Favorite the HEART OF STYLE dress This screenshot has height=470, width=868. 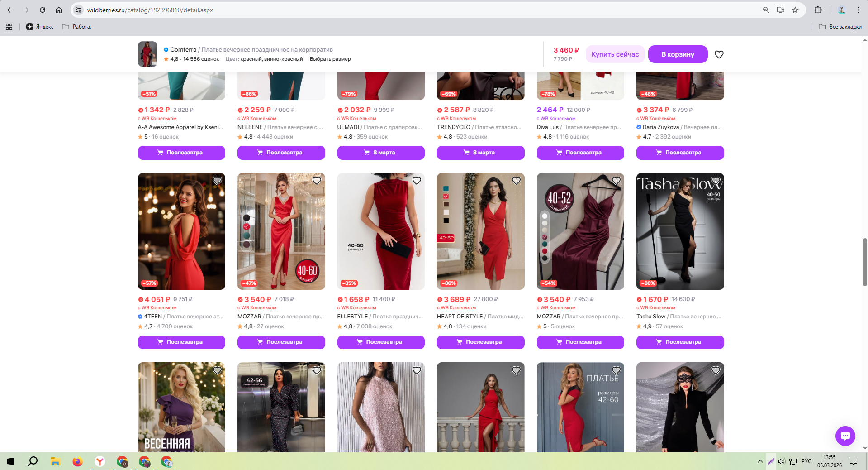pyautogui.click(x=516, y=181)
